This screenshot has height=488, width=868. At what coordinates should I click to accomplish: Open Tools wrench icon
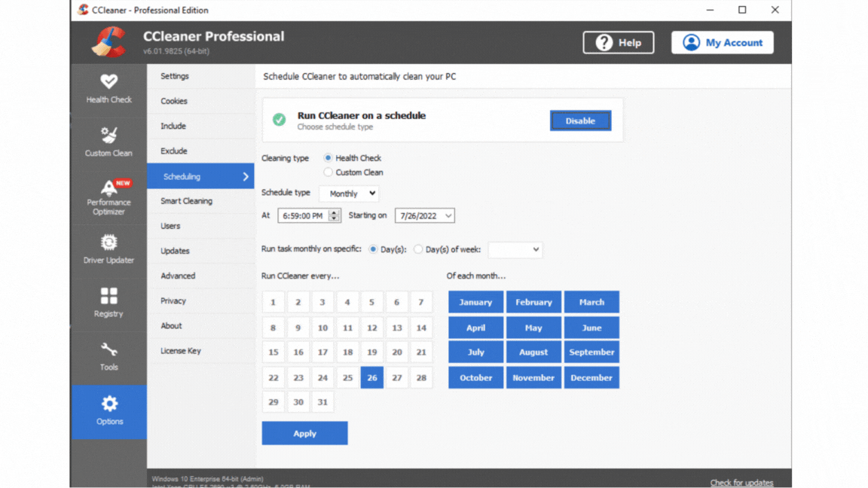click(x=109, y=349)
